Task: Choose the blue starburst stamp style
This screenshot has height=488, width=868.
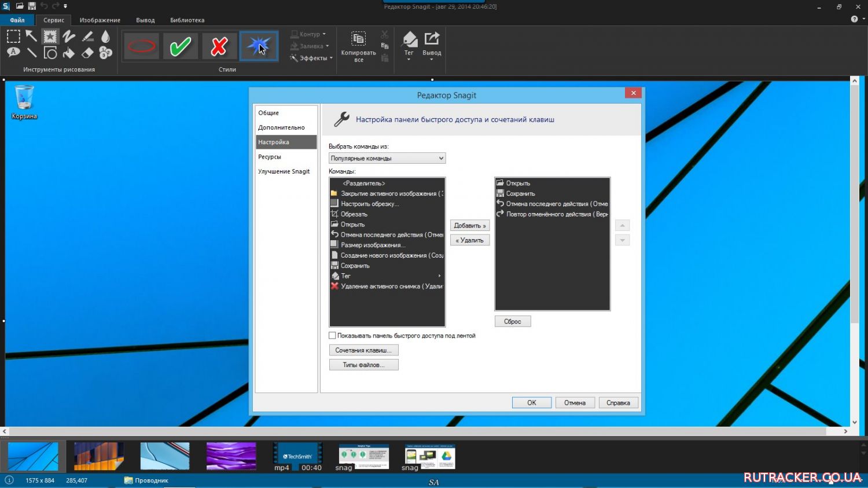Action: [259, 46]
